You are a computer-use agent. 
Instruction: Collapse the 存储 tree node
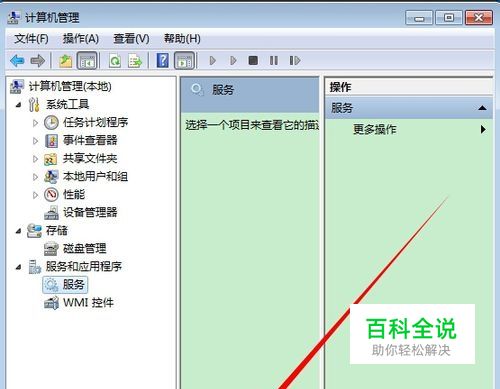point(19,231)
